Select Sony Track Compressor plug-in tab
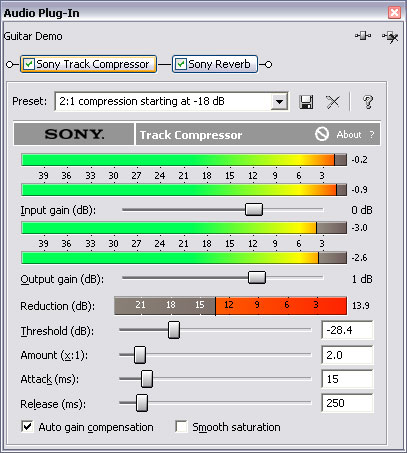Screen dimensions: 407x453 point(88,64)
